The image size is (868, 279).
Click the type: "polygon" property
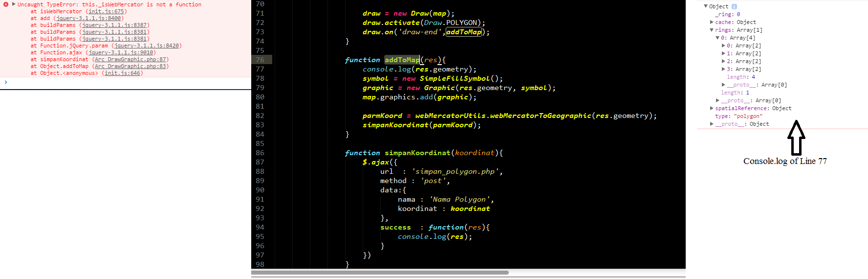pos(738,116)
